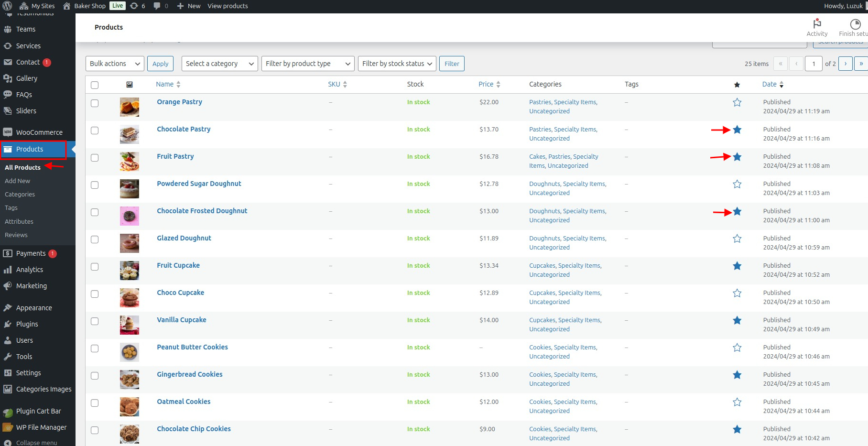
Task: Open Add New product submenu
Action: 17,181
